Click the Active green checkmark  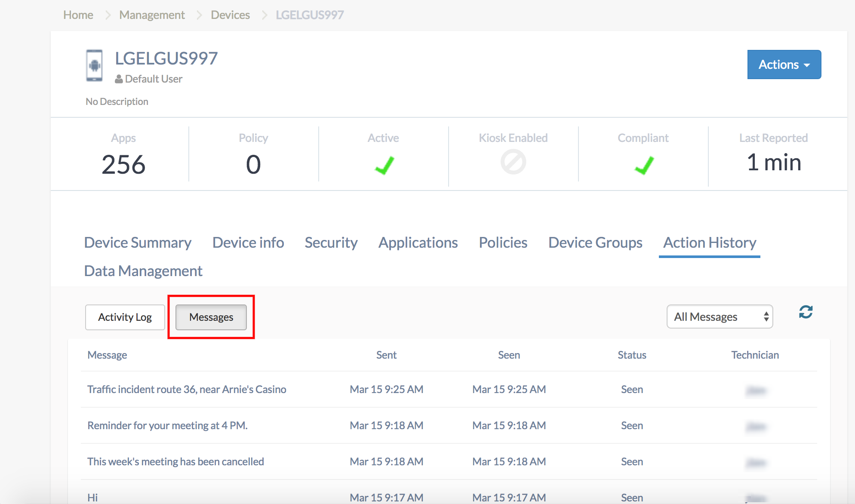[x=384, y=165]
